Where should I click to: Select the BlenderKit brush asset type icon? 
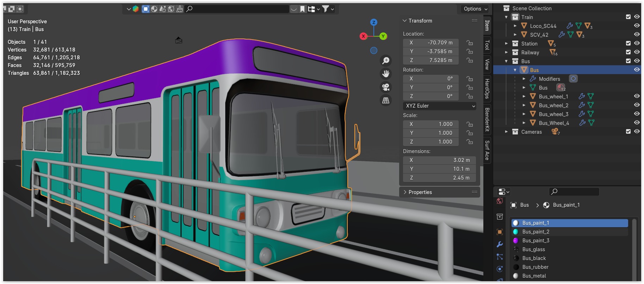pyautogui.click(x=179, y=9)
